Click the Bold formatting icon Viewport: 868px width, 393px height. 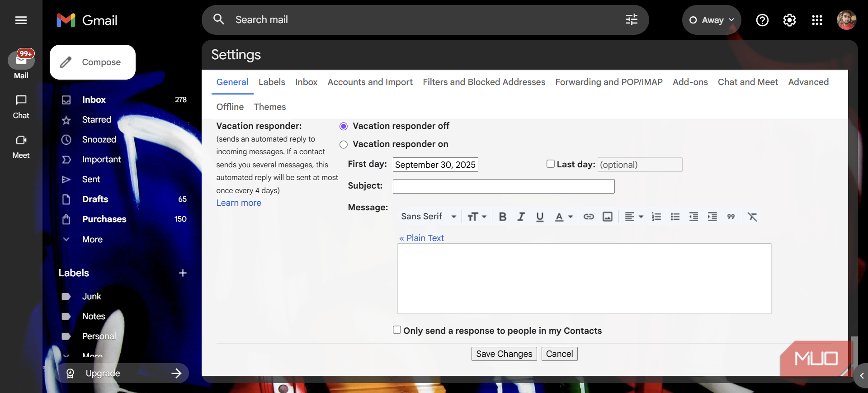[502, 217]
